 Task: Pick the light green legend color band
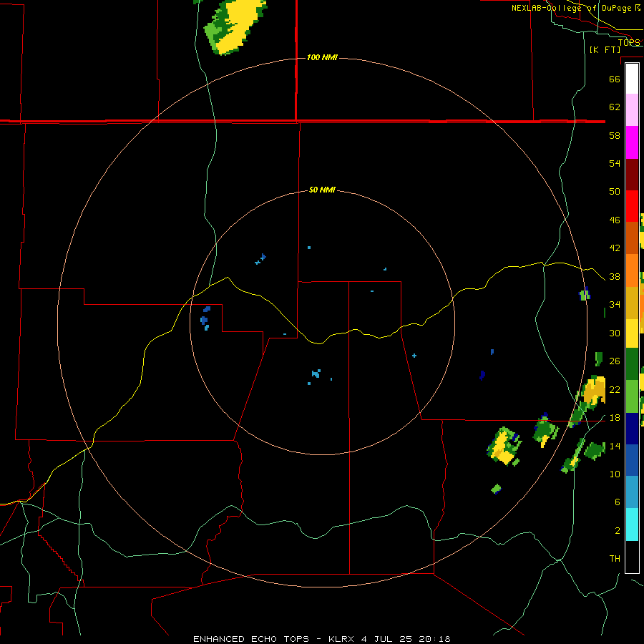(x=632, y=396)
